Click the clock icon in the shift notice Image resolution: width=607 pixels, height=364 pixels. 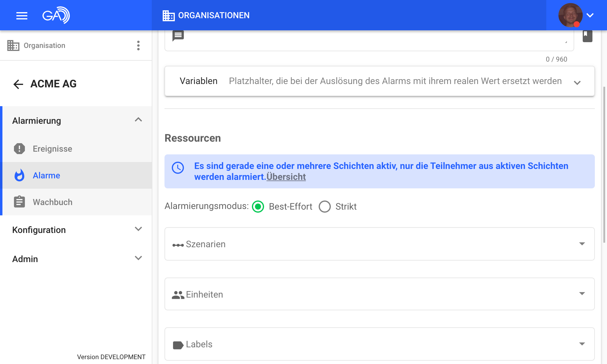click(178, 168)
